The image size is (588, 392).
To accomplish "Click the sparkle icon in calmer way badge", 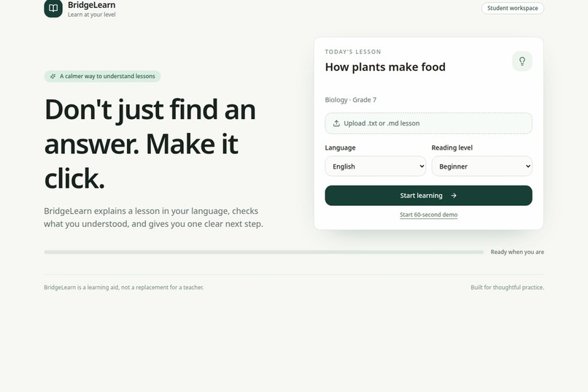I will (x=53, y=76).
